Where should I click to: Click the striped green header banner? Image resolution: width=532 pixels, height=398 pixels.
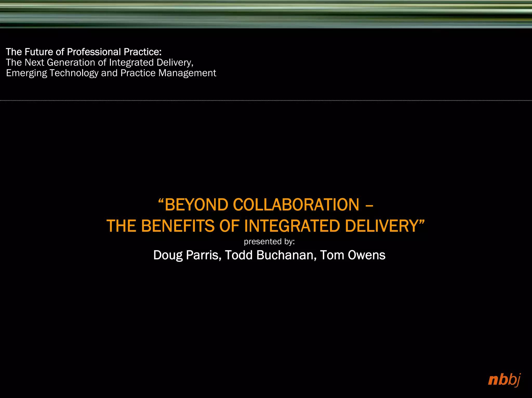(266, 14)
